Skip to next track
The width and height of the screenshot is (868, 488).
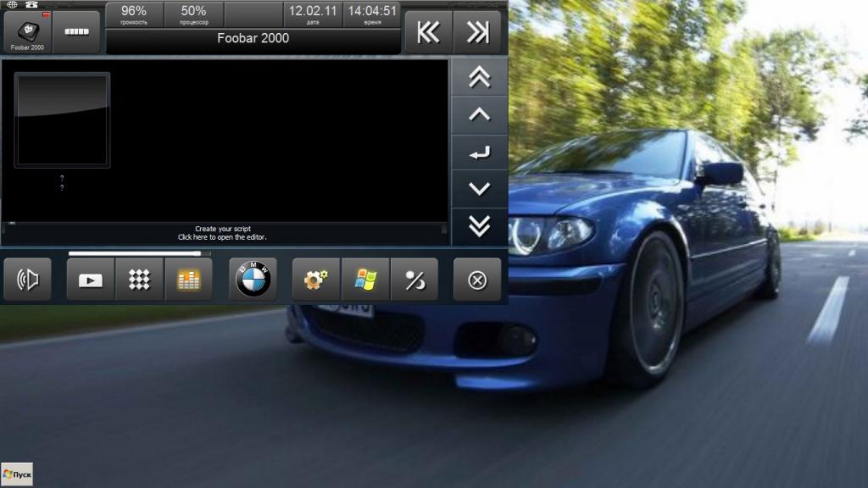pos(477,32)
